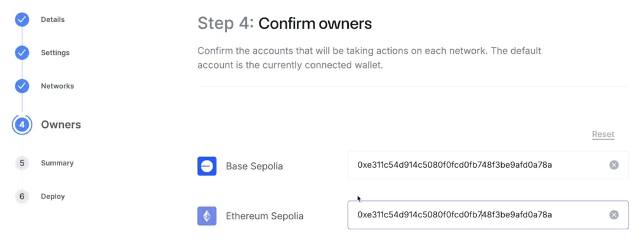Screen dimensions: 644x243
Task: Click the Owners step 4 circle icon
Action: tap(22, 124)
